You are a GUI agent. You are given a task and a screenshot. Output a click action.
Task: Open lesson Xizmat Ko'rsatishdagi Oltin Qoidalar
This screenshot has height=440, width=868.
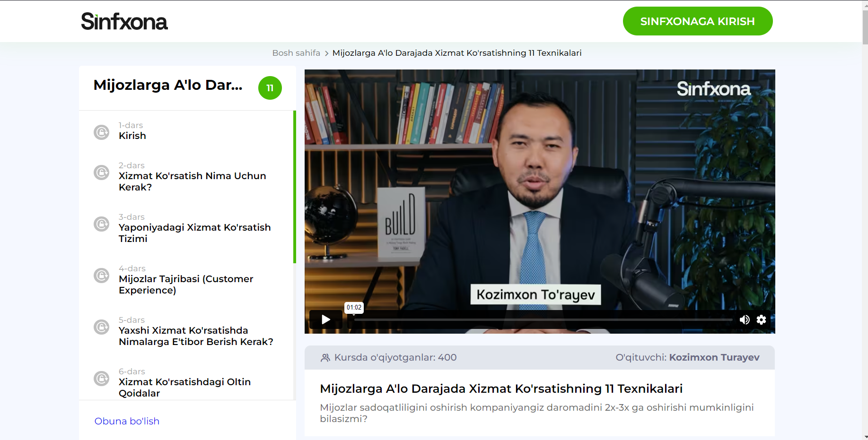coord(184,388)
